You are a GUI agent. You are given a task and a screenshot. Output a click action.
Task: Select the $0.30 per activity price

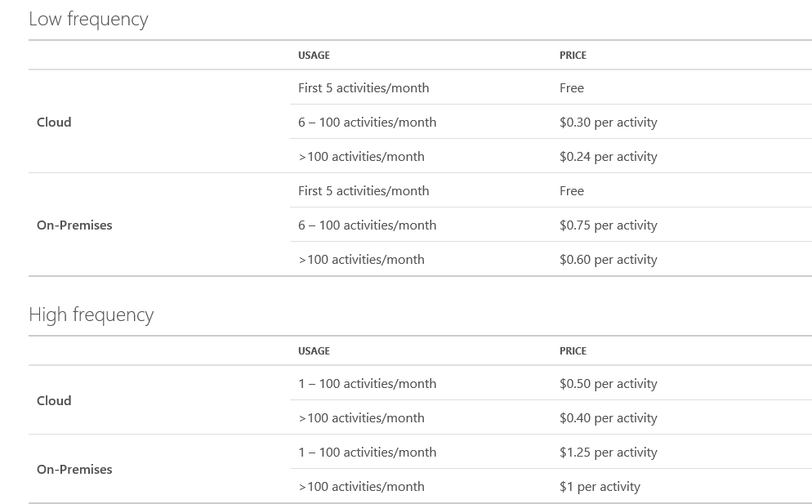[608, 122]
